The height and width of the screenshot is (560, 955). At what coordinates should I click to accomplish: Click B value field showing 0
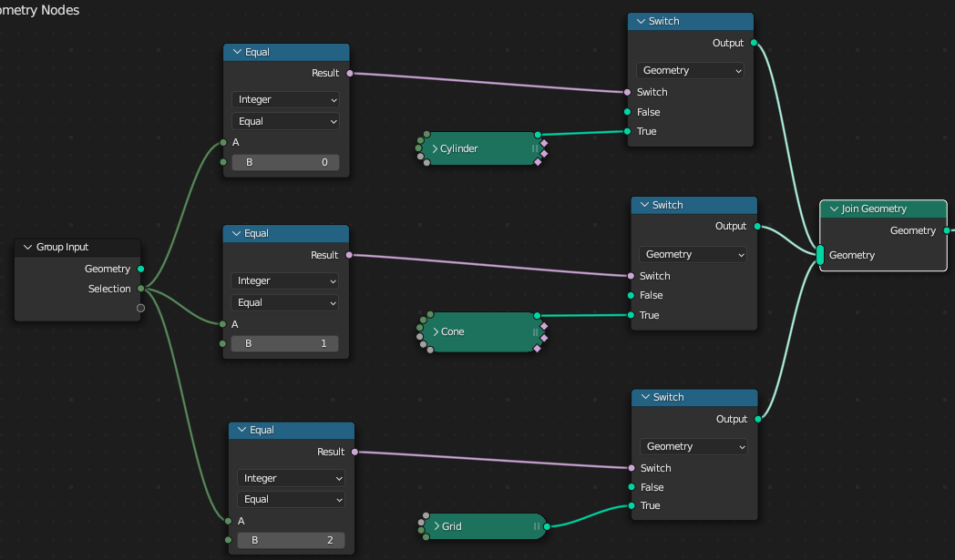[285, 162]
